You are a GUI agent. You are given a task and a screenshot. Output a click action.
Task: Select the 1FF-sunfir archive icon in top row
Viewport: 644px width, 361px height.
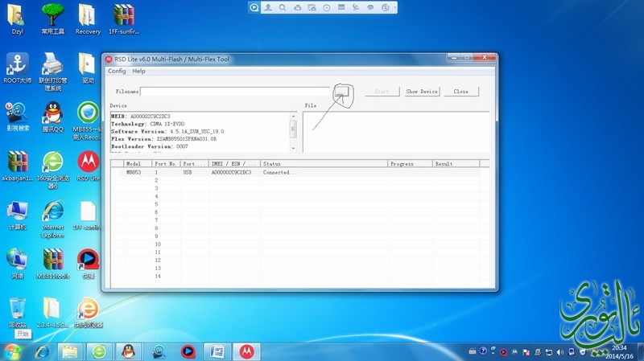point(124,18)
